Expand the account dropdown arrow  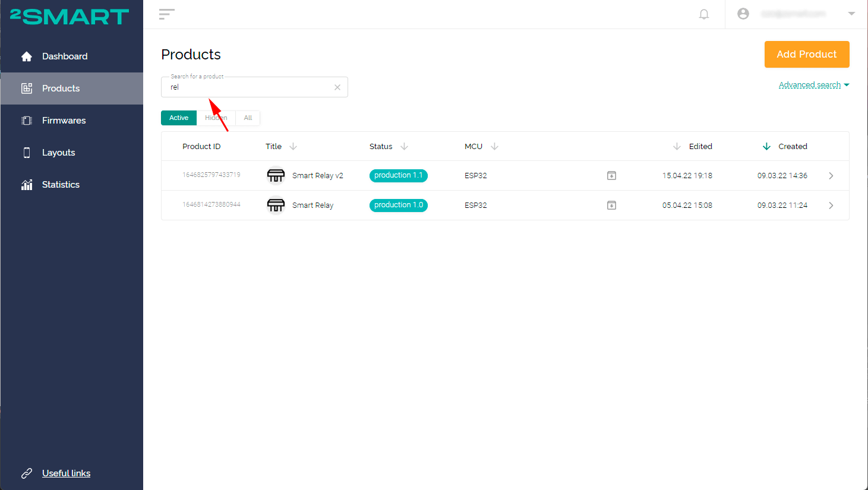(851, 14)
